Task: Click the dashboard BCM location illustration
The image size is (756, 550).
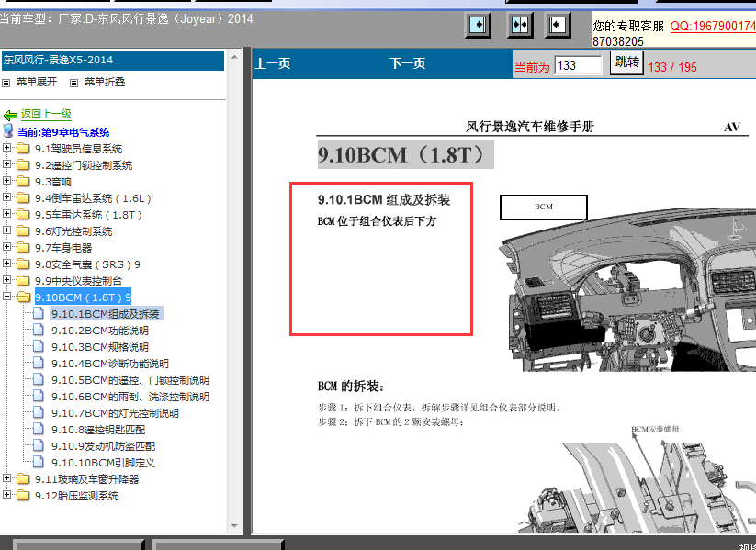Action: (x=627, y=292)
